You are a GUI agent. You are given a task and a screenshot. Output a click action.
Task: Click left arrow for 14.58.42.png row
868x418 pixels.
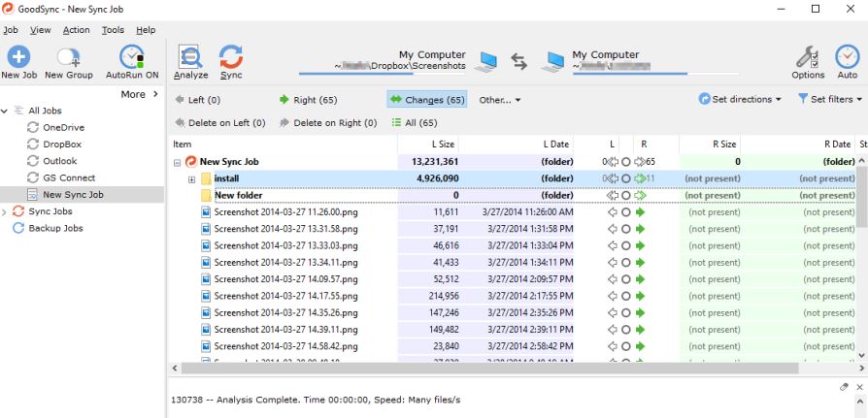(613, 346)
